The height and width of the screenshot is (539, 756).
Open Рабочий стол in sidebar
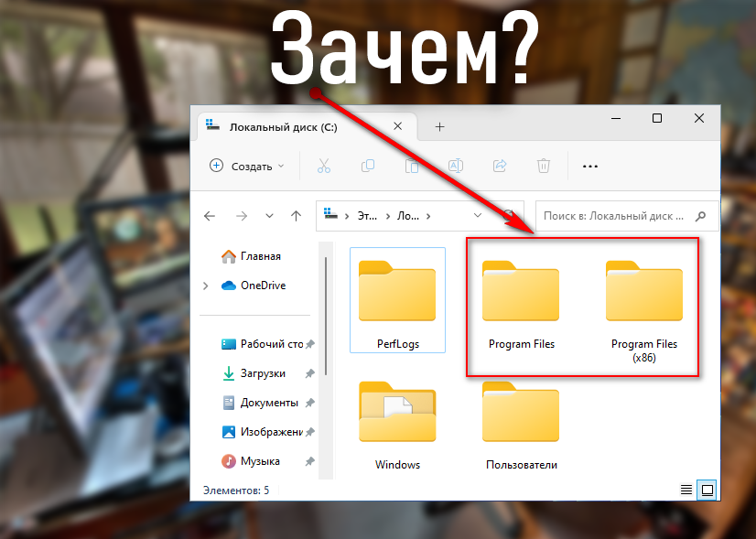coord(263,344)
